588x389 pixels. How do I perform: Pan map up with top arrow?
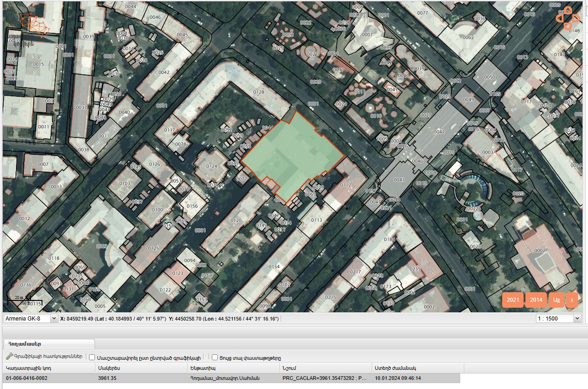567,9
